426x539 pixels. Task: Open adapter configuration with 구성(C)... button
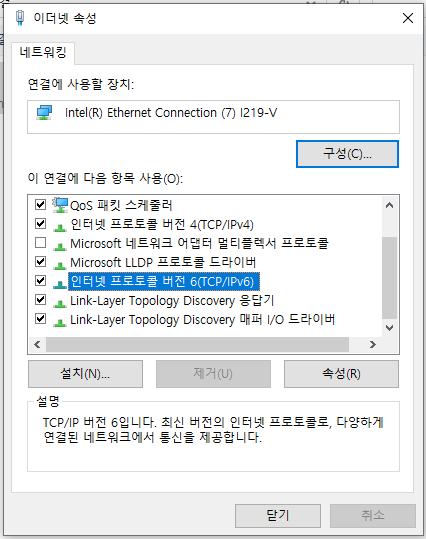(x=347, y=154)
